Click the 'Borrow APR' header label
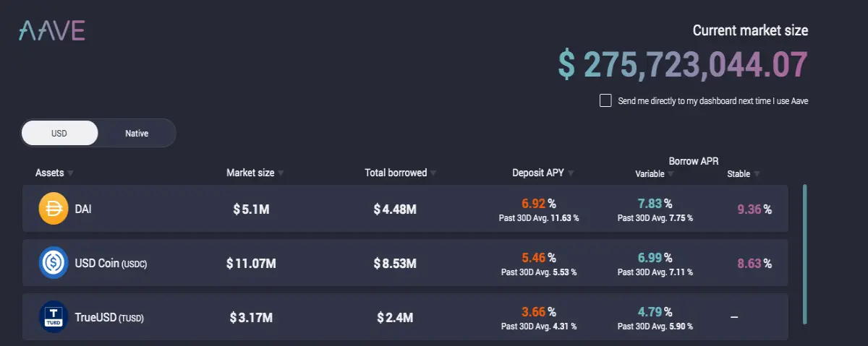Screen dimensions: 868x346 coord(694,161)
